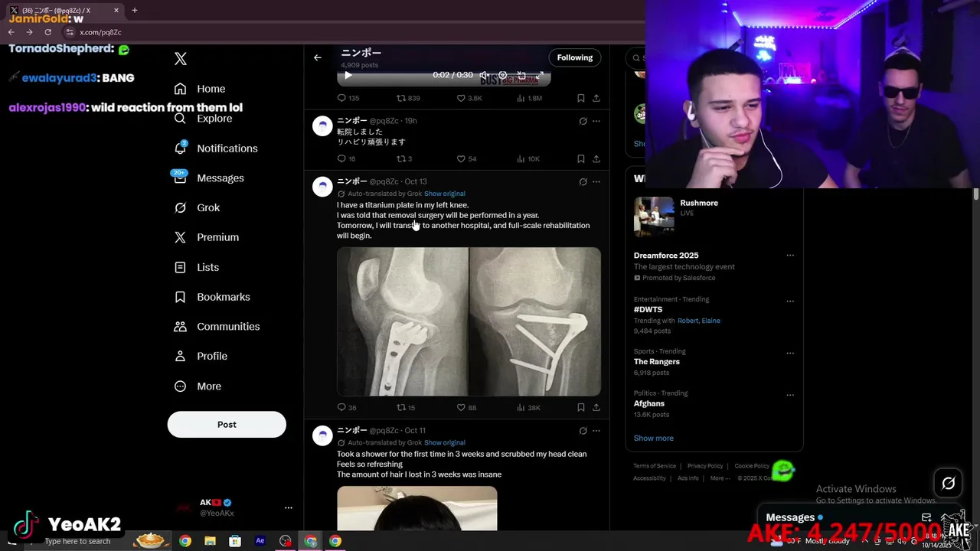
Task: Open Grok icon on the Oct 11 post
Action: tap(583, 431)
